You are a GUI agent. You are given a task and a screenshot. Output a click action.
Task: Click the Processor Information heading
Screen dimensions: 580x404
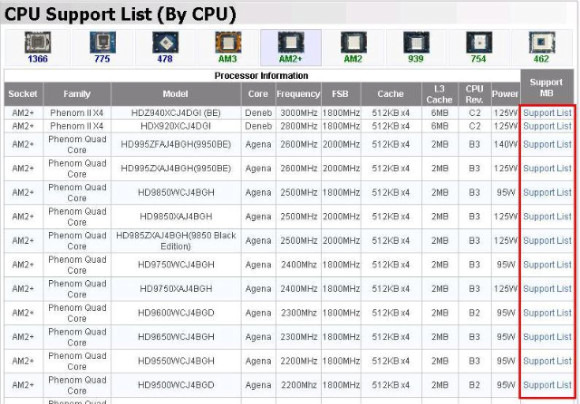(x=262, y=76)
